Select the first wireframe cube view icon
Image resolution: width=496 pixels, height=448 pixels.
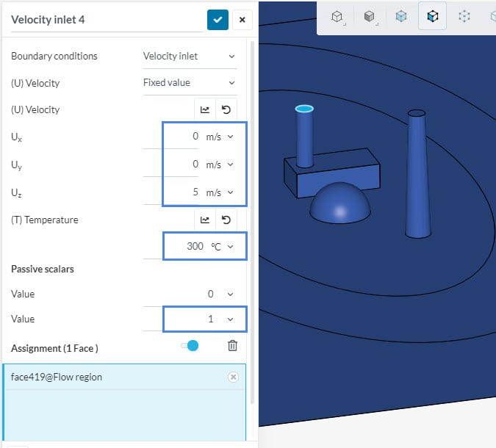337,16
